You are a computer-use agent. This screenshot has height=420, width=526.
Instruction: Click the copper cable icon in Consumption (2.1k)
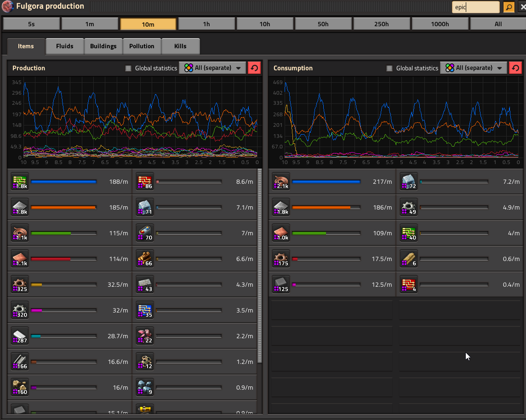281,182
